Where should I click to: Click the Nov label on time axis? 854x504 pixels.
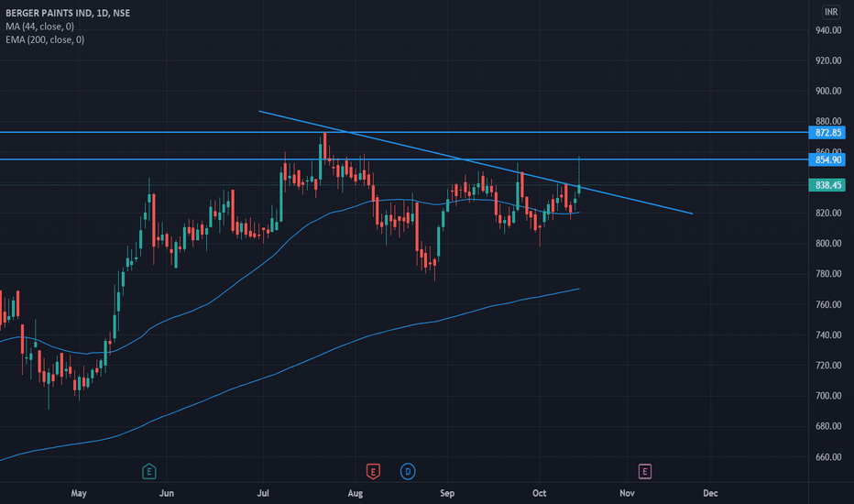627,493
